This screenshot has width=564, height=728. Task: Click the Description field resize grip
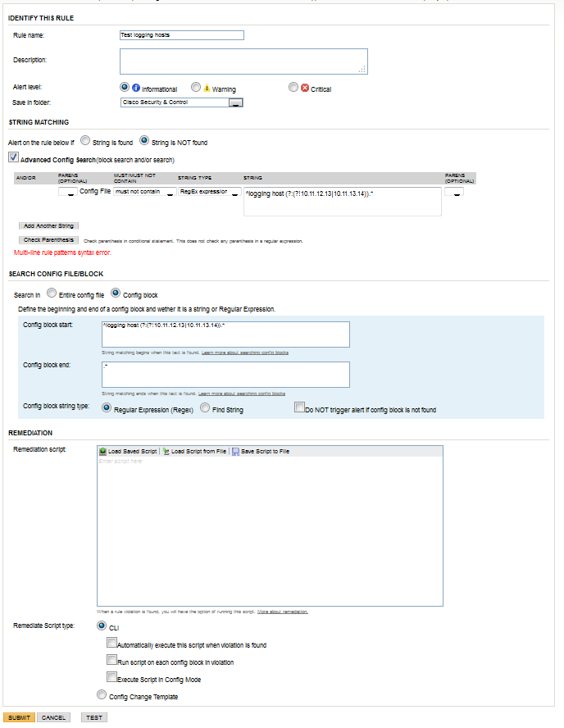point(362,69)
